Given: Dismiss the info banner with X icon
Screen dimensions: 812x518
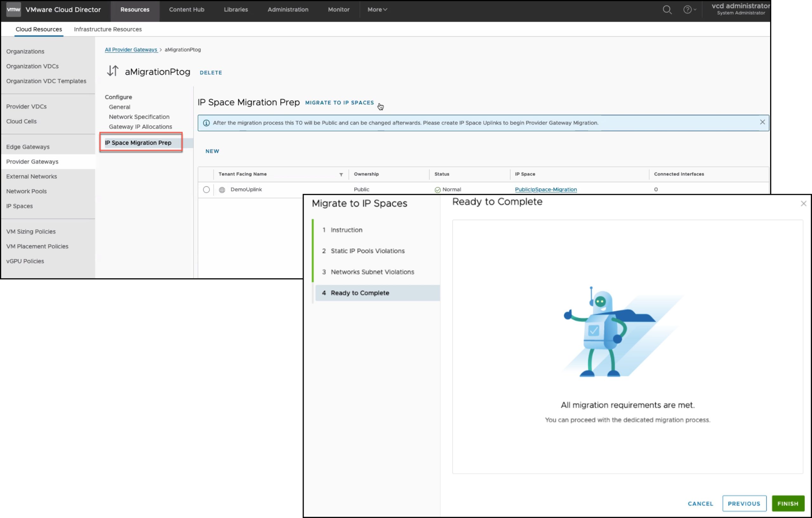Looking at the screenshot, I should (762, 122).
